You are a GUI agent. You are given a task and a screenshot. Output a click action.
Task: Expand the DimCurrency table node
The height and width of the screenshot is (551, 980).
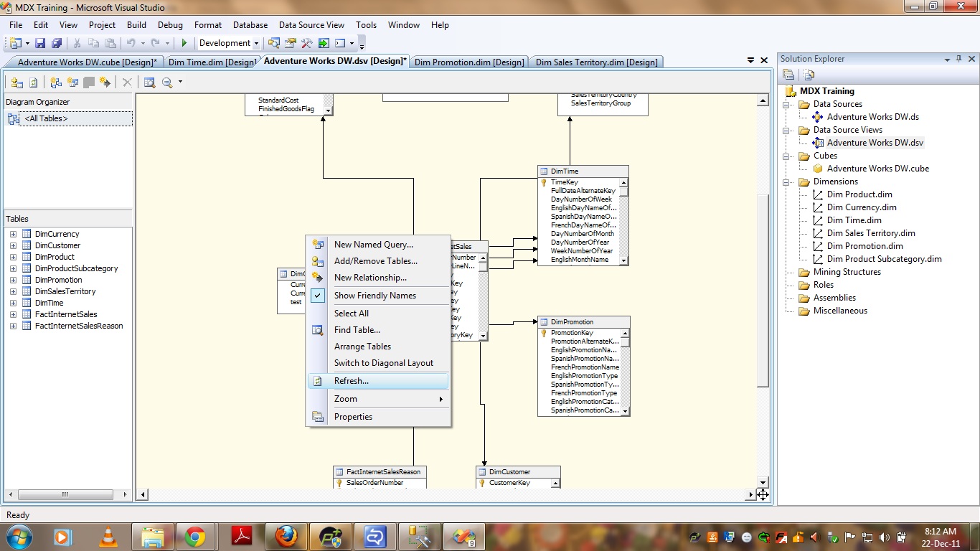tap(13, 234)
